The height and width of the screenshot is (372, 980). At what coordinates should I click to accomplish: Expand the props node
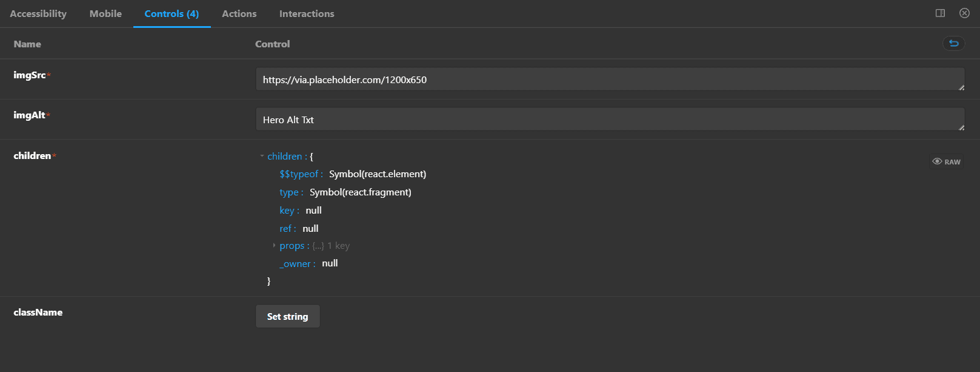coord(275,246)
